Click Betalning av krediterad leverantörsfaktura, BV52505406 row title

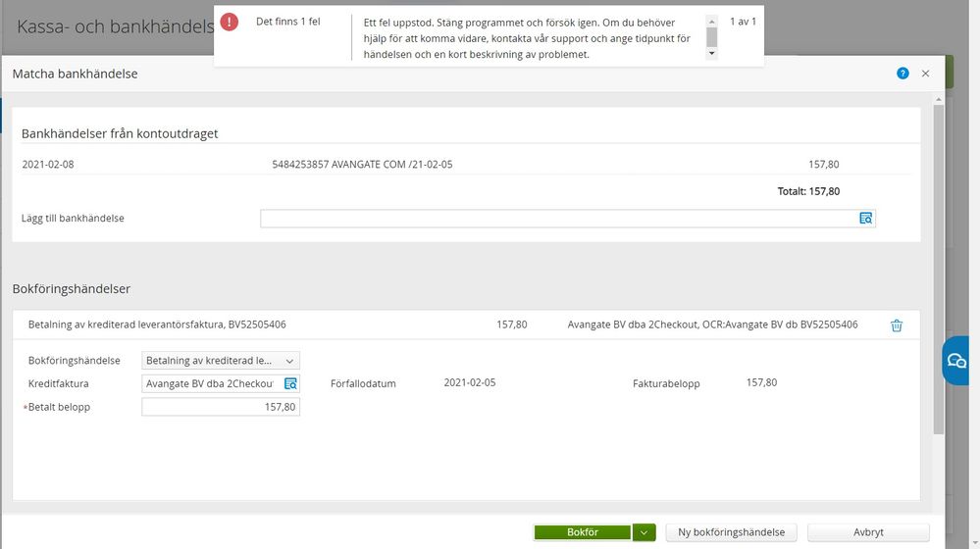pos(157,324)
